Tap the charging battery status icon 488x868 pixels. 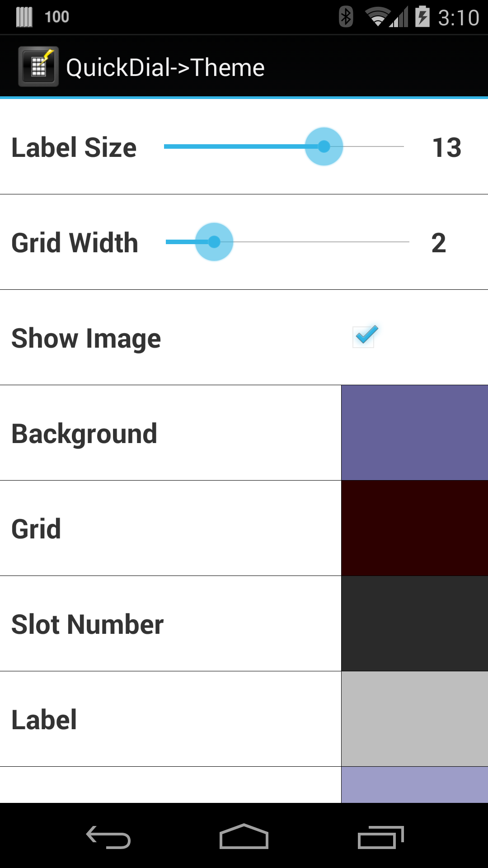click(422, 17)
